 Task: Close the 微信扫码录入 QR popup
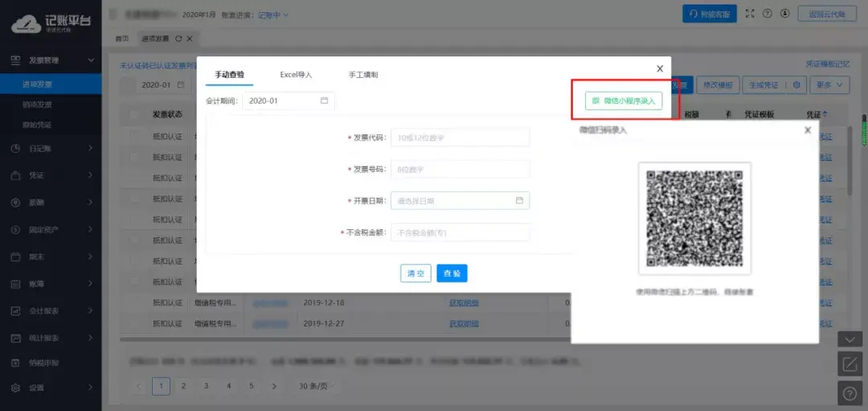click(x=808, y=129)
